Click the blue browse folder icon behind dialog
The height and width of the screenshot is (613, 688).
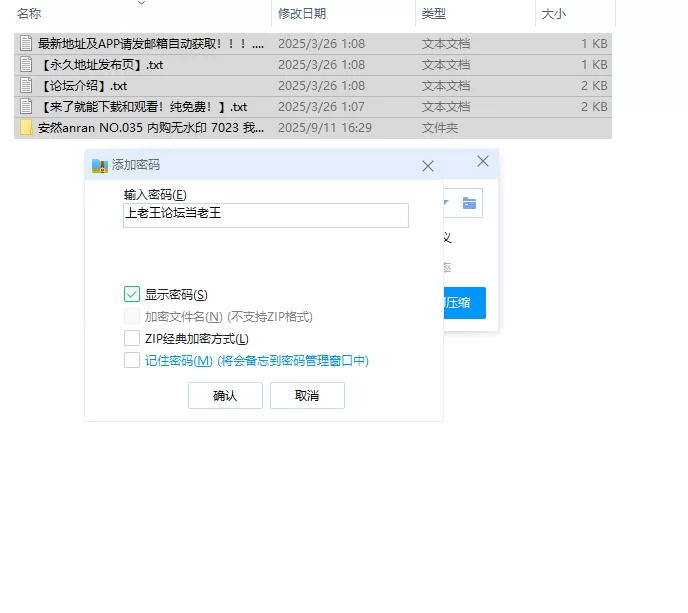point(469,203)
